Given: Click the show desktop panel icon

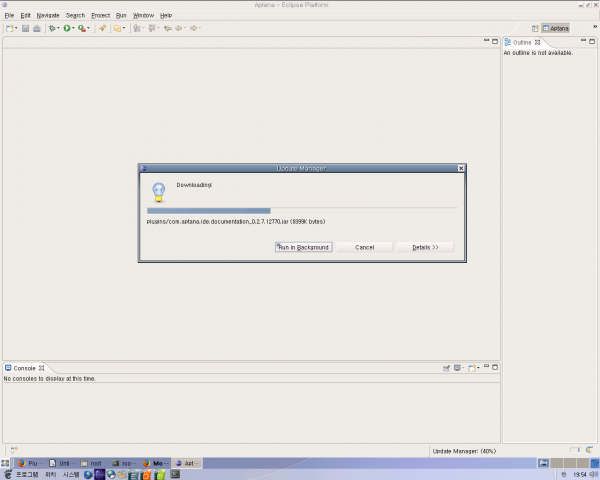Looking at the screenshot, I should click(5, 463).
